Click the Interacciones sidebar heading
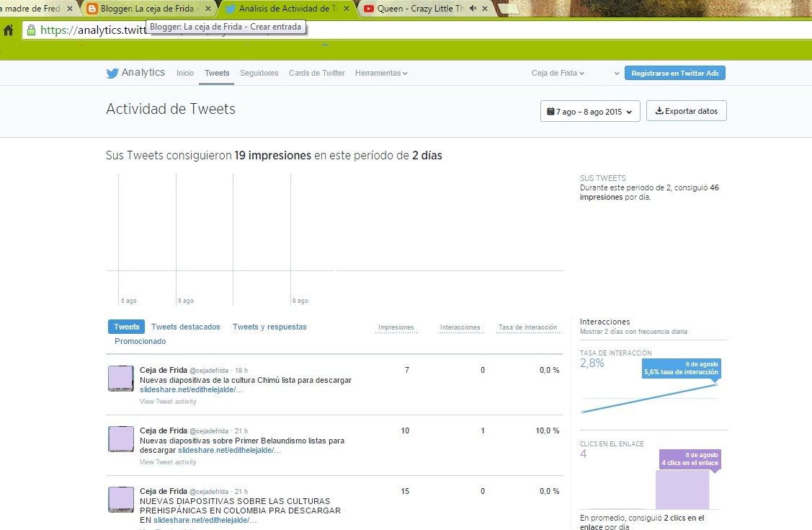 pyautogui.click(x=605, y=322)
